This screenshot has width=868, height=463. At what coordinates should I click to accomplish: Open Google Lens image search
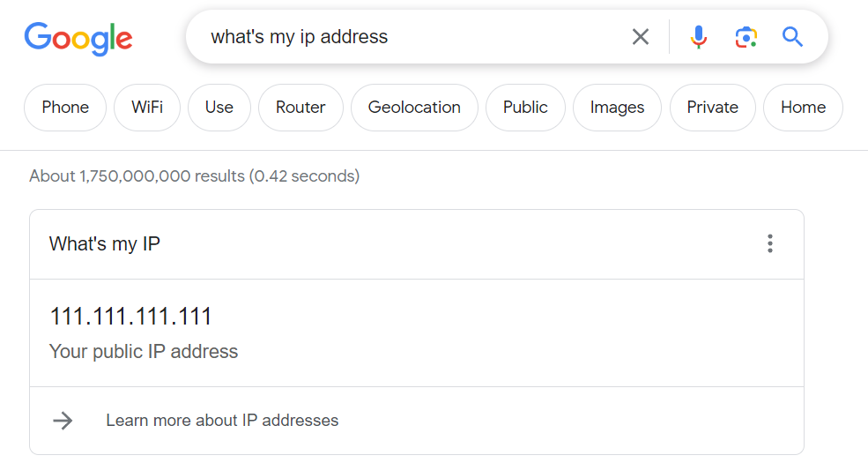point(746,37)
